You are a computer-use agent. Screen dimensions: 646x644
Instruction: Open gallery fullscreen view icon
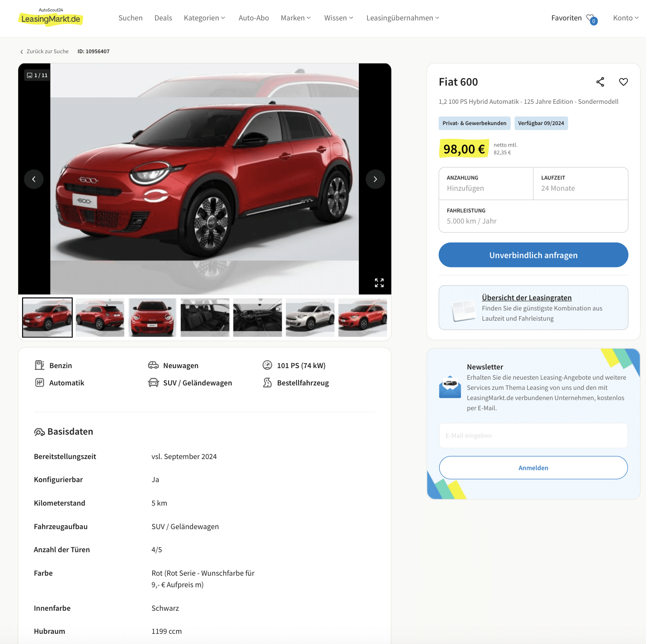point(379,283)
